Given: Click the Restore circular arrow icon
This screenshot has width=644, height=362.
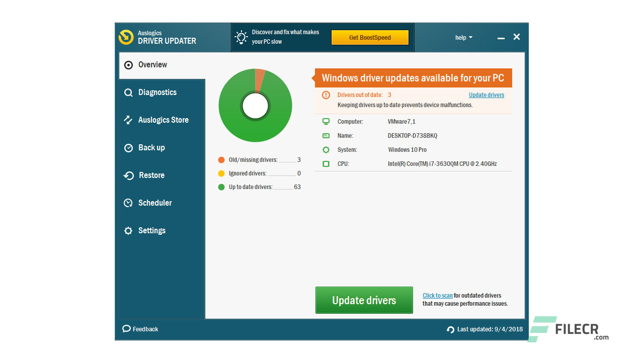Looking at the screenshot, I should click(128, 175).
